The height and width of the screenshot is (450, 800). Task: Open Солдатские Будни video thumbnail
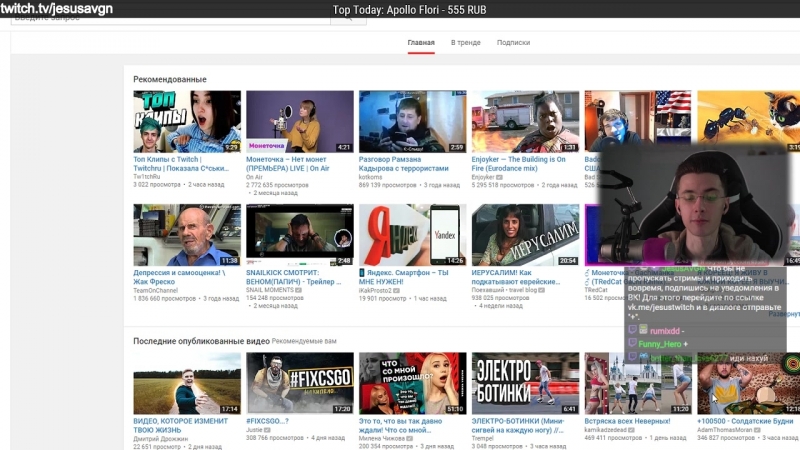point(748,383)
